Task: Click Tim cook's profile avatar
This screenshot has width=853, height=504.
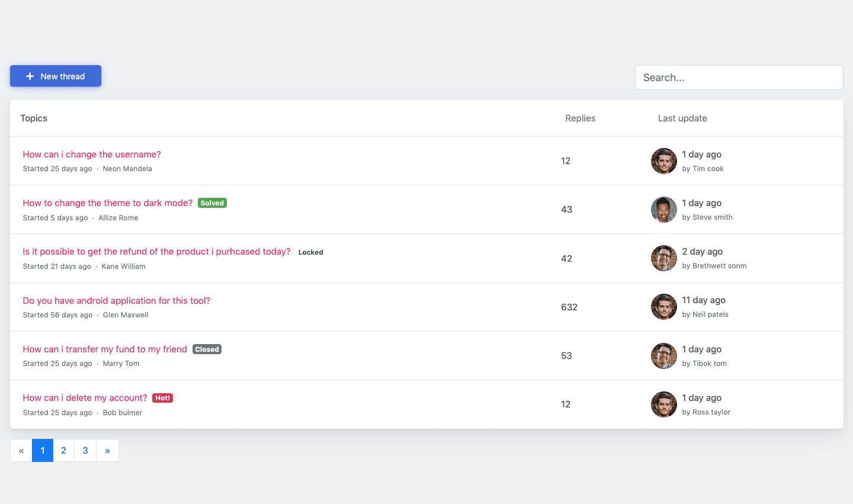Action: coord(663,160)
